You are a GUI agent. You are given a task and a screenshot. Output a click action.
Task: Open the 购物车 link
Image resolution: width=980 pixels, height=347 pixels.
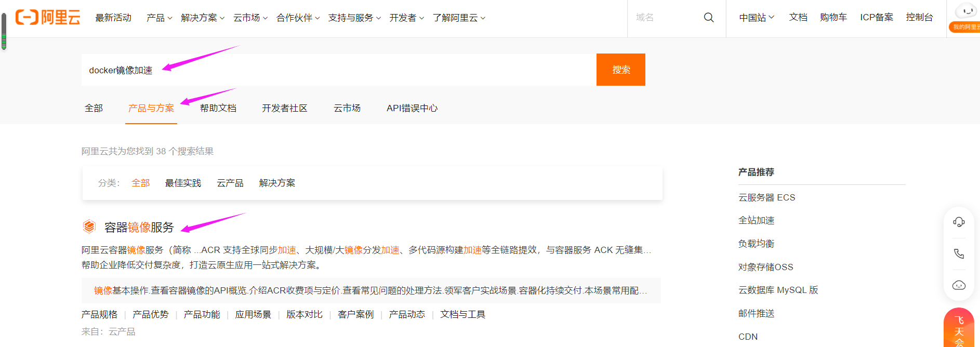[833, 17]
